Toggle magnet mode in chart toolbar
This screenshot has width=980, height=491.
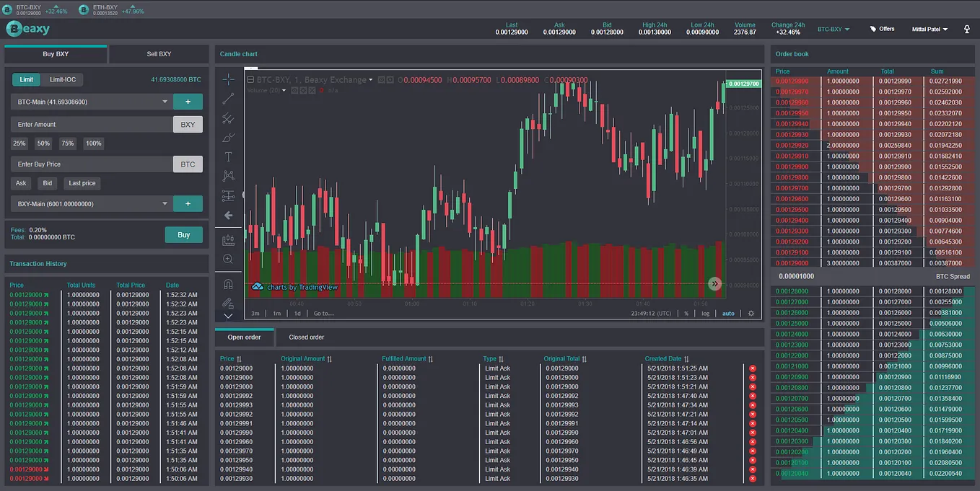click(x=228, y=284)
